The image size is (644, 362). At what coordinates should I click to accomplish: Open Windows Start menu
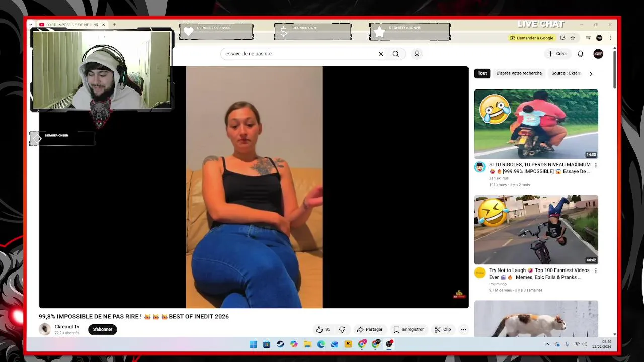[253, 344]
